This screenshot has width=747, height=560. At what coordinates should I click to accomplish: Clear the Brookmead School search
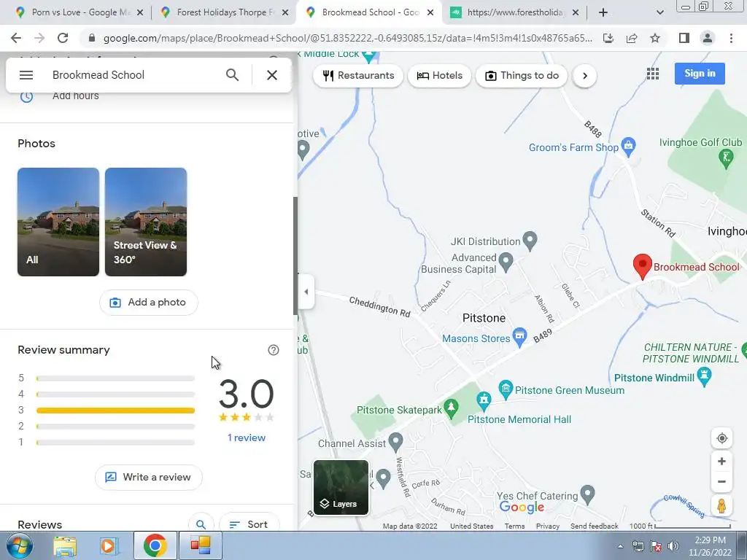(x=272, y=75)
